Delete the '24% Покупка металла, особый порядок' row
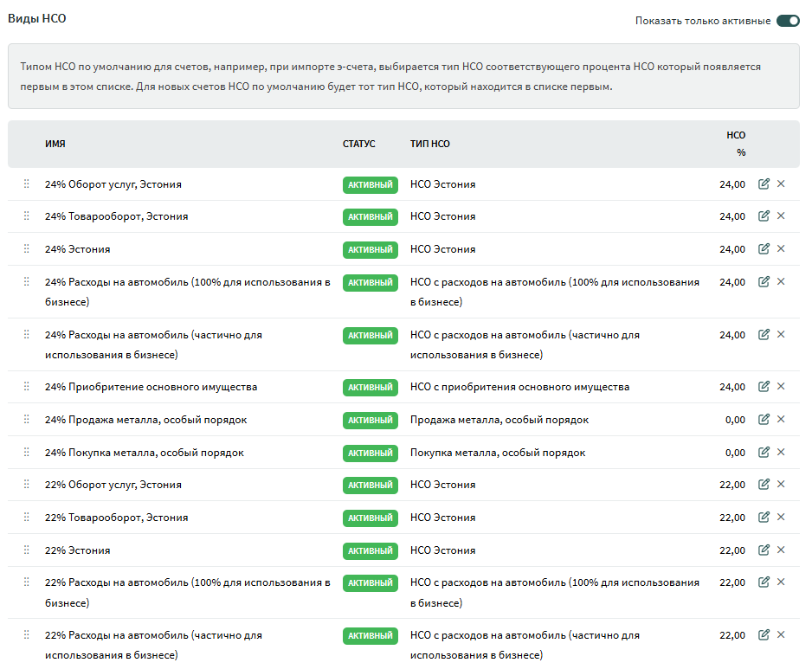812x669 pixels. 781,453
